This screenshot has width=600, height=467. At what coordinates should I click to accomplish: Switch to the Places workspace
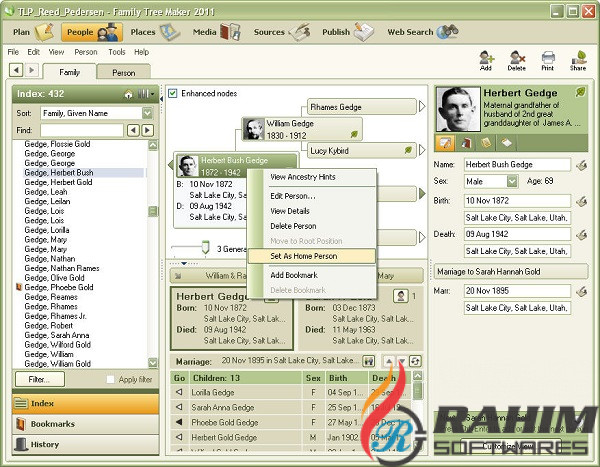pos(155,32)
